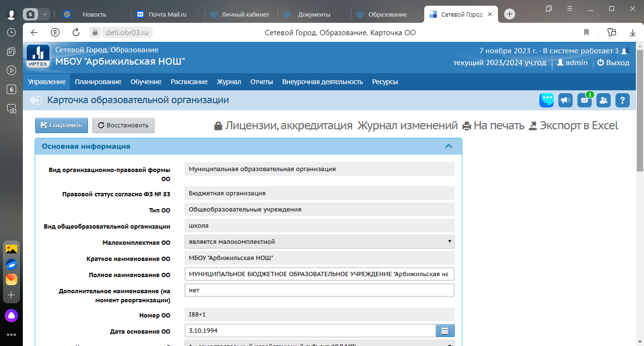Open the help question mark icon
Screen dimensions: 644x346
(x=623, y=100)
